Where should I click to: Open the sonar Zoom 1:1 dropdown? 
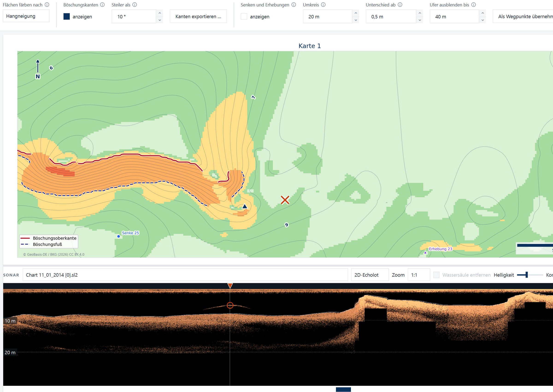[x=419, y=275]
